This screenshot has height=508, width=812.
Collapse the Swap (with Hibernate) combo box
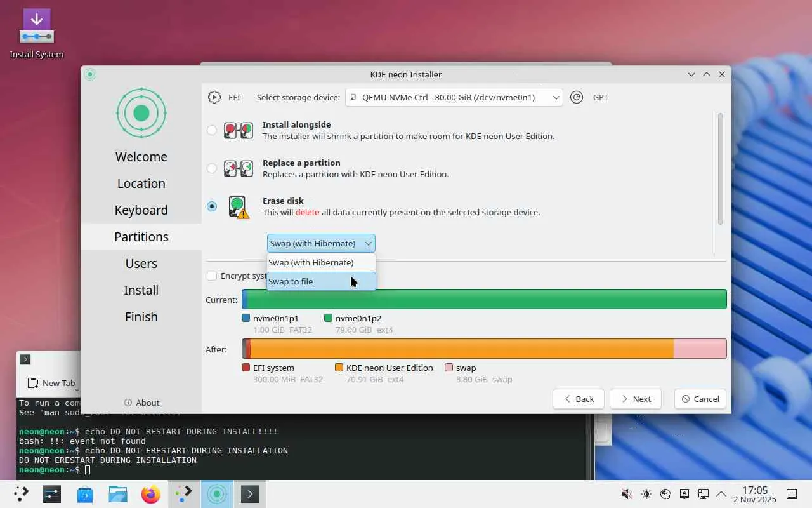click(321, 243)
